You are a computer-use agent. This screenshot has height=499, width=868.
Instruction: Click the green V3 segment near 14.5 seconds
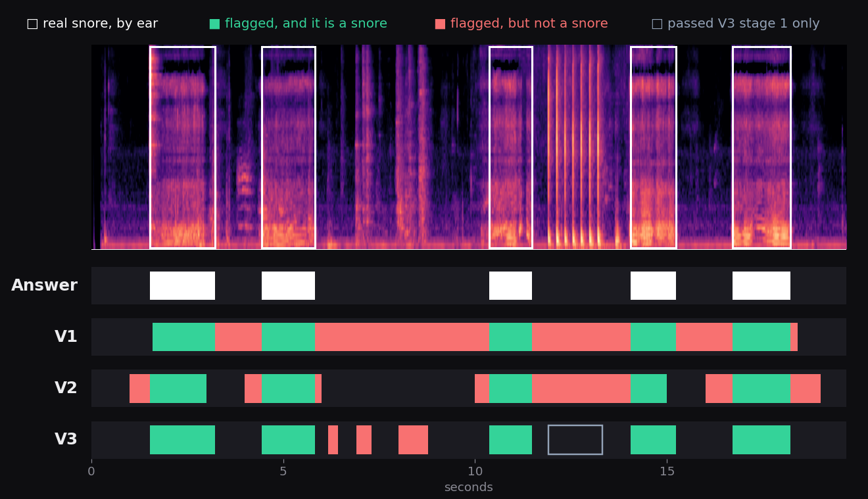tap(653, 440)
